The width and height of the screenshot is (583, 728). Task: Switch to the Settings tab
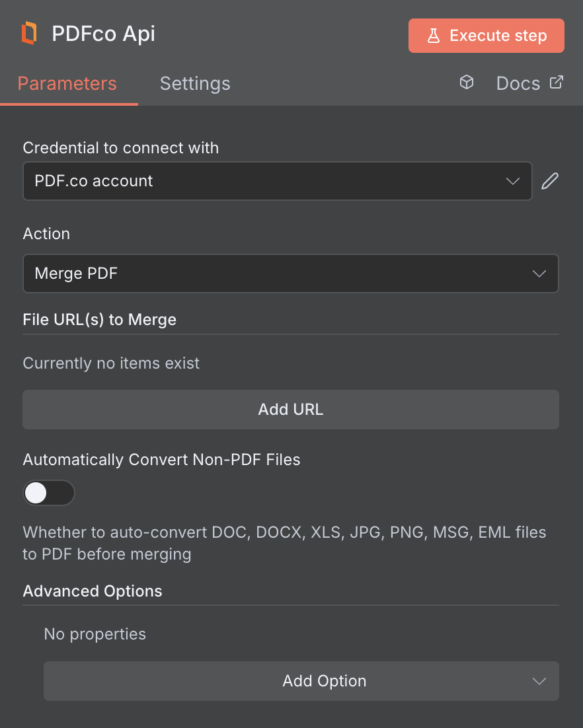[x=194, y=83]
